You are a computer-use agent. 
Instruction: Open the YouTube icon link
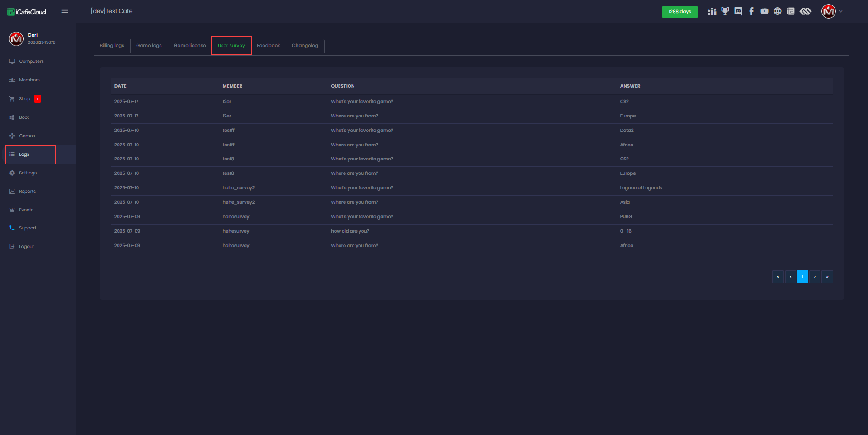(x=764, y=11)
